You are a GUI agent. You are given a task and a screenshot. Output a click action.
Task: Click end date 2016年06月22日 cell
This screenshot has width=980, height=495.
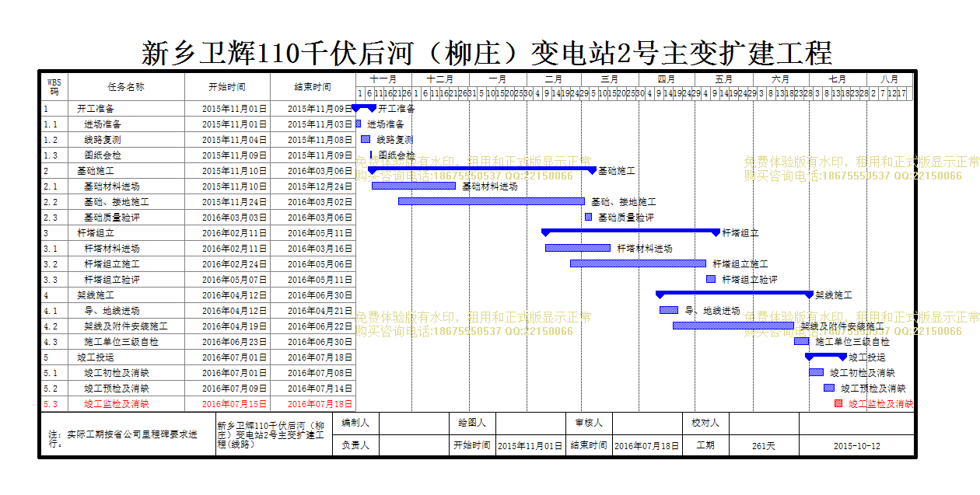[313, 326]
